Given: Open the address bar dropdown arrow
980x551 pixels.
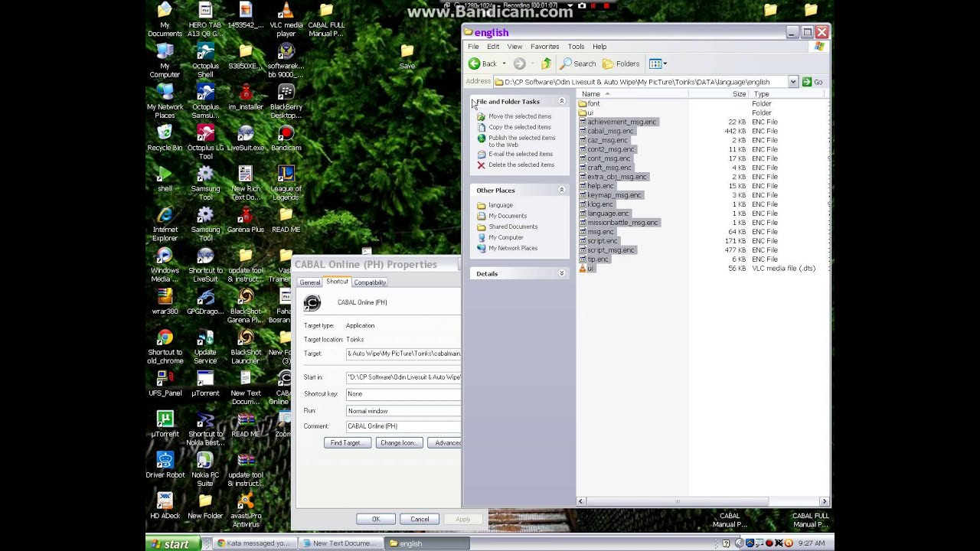Looking at the screenshot, I should coord(793,82).
